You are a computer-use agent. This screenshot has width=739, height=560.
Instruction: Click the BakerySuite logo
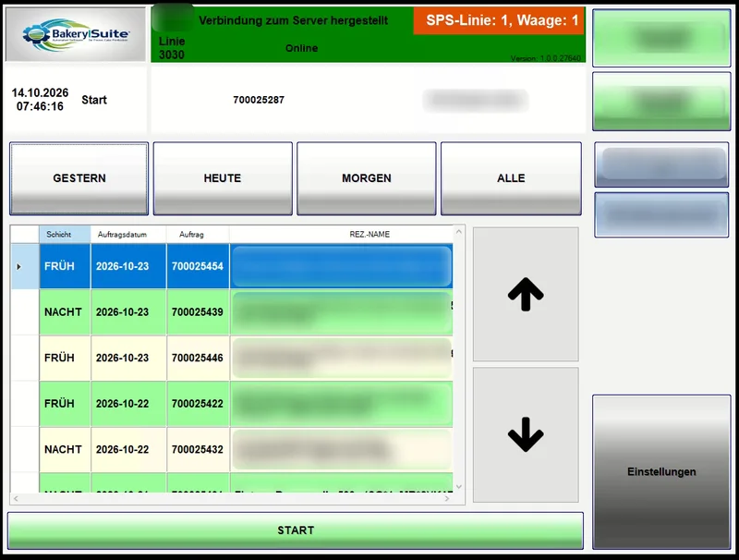click(x=76, y=34)
